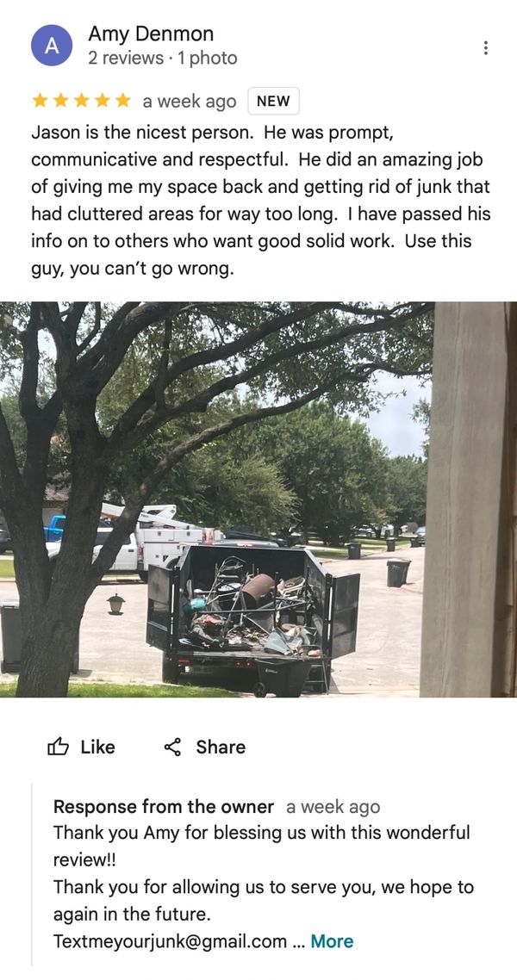Click the Like button label

(97, 747)
